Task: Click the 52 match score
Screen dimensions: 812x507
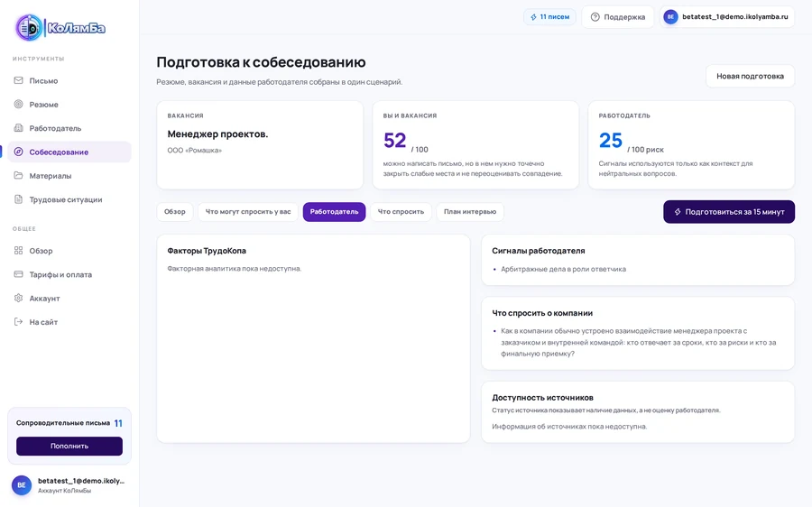Action: 394,141
